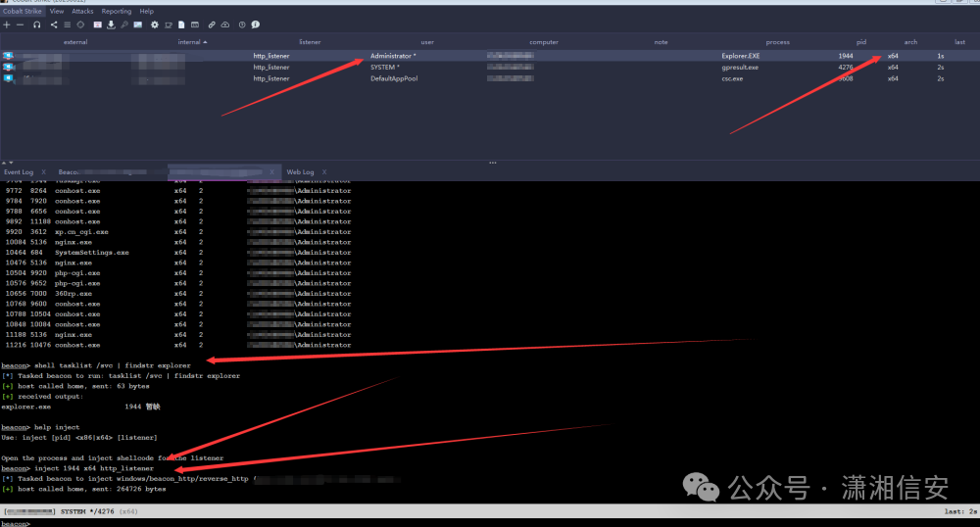Select beacon icon of SYSTEM row
The image size is (980, 527).
[x=8, y=67]
